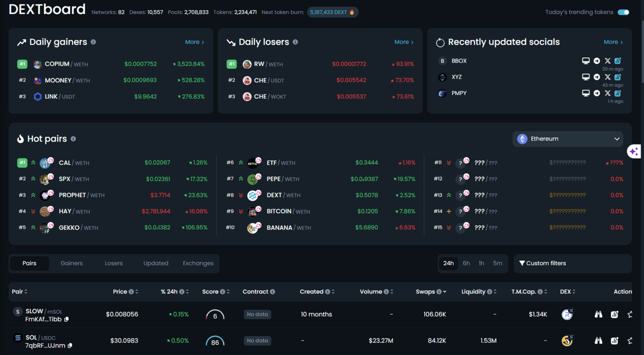Open PMPY X (Twitter) icon
Image resolution: width=644 pixels, height=355 pixels.
coord(607,93)
